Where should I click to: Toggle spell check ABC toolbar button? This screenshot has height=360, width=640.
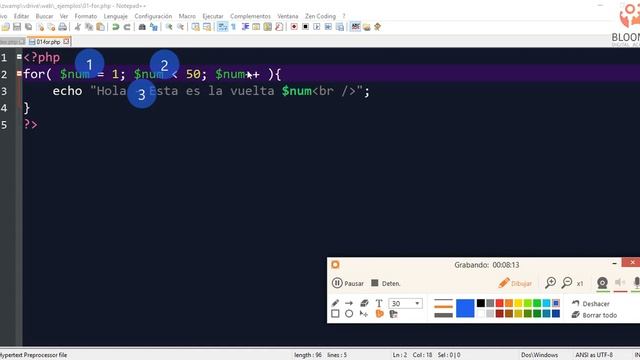click(x=356, y=27)
